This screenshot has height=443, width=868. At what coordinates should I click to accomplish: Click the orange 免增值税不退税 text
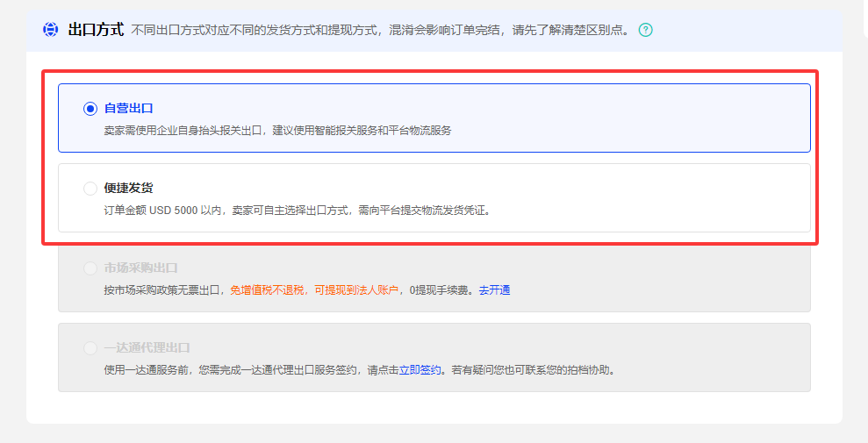(267, 289)
